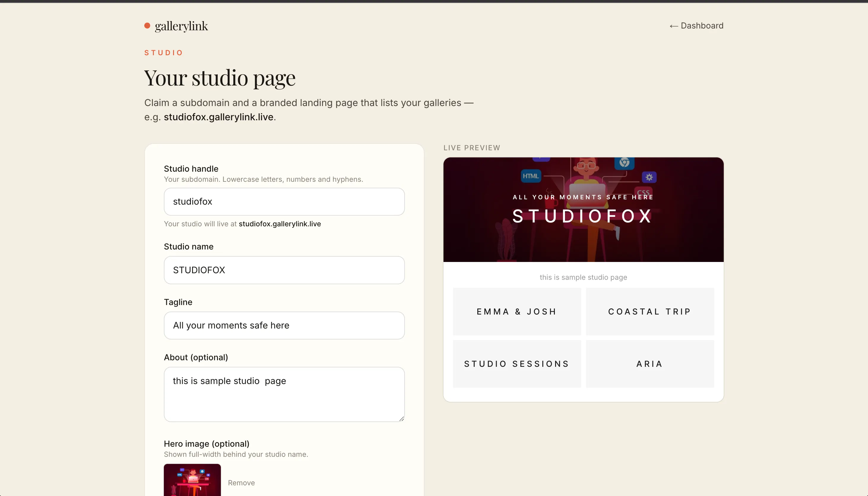
Task: Go back to Dashboard
Action: [696, 26]
